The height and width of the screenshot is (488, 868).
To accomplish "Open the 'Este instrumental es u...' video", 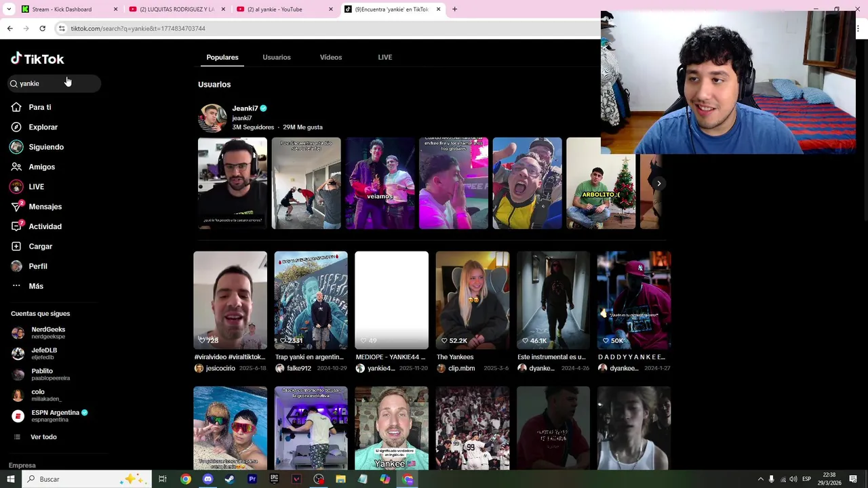I will [x=553, y=300].
